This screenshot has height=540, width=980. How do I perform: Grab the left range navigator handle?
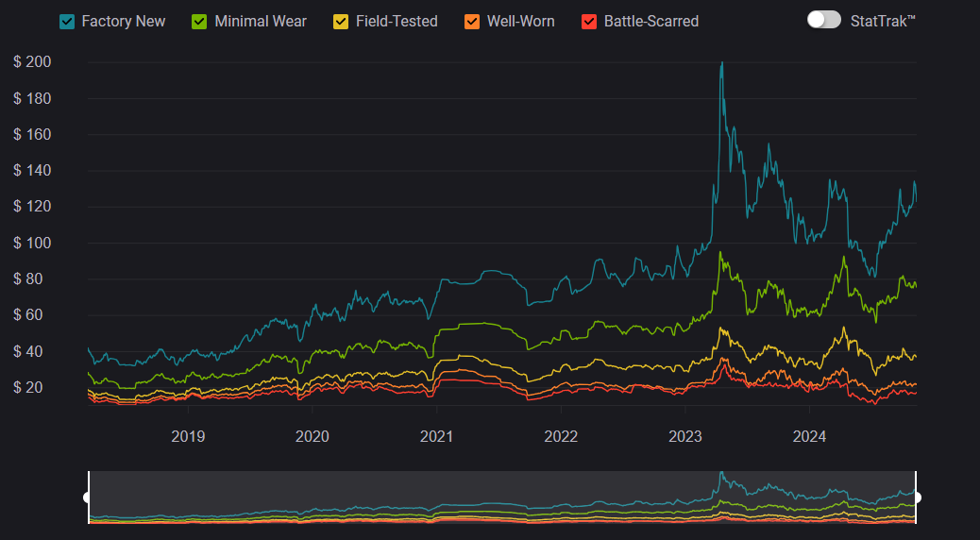point(88,497)
